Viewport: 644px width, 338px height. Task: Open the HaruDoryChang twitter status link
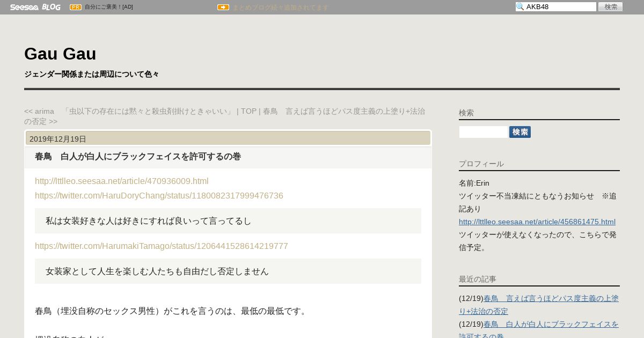159,195
